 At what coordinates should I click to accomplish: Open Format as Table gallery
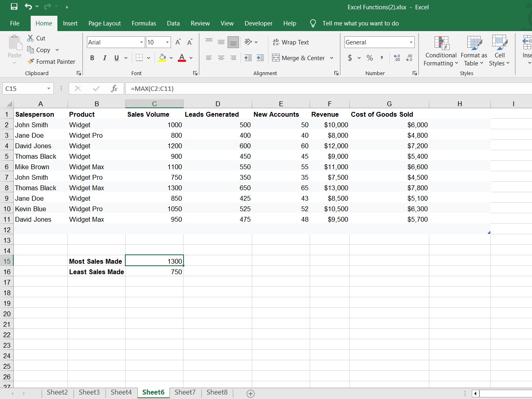(474, 51)
